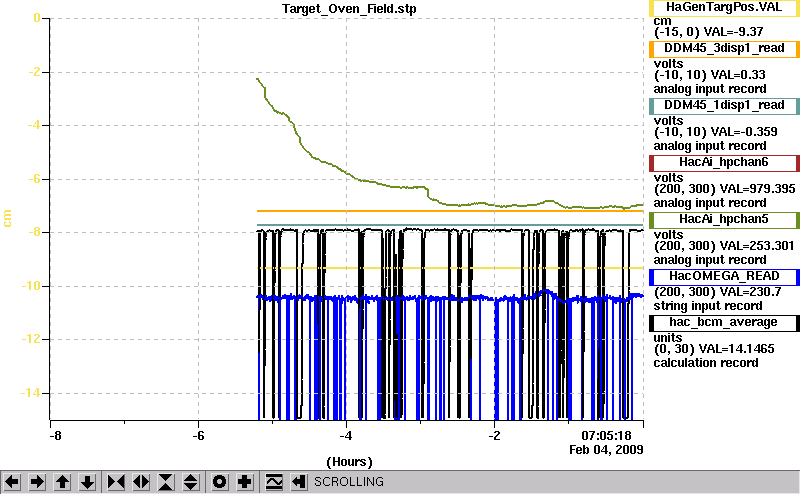Pan the plot right with the right arrow
Screen dimensions: 800x494
pyautogui.click(x=37, y=482)
